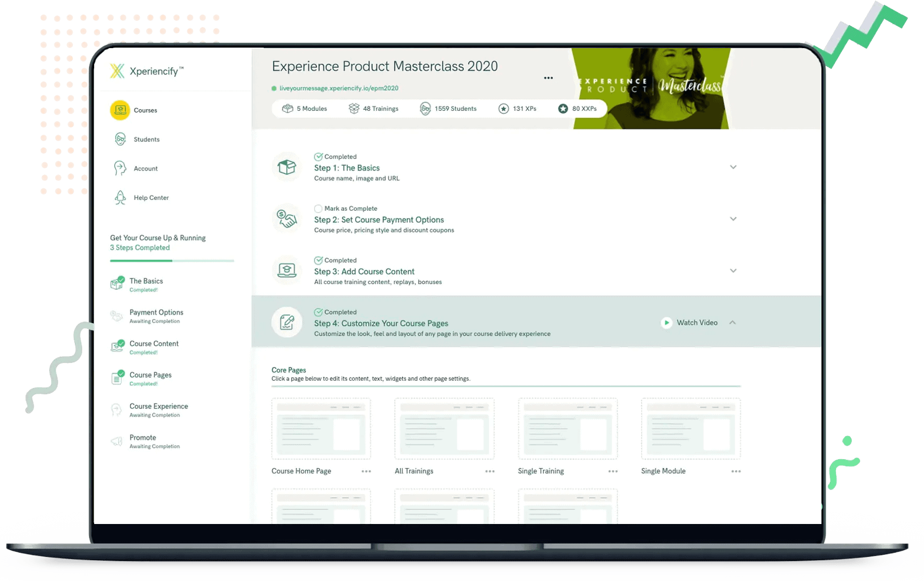Open Step 4: Customize Your Course Pages title
Screen dimensions: 924x581
tap(381, 323)
